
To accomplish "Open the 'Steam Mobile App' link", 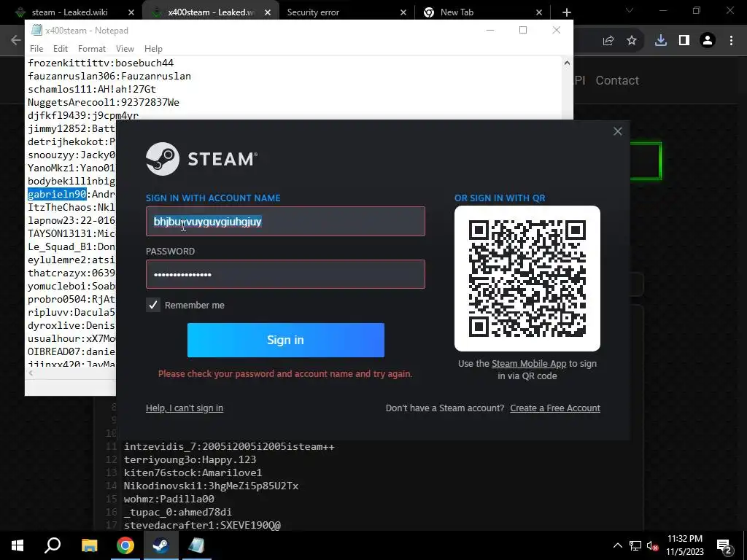I will (529, 363).
